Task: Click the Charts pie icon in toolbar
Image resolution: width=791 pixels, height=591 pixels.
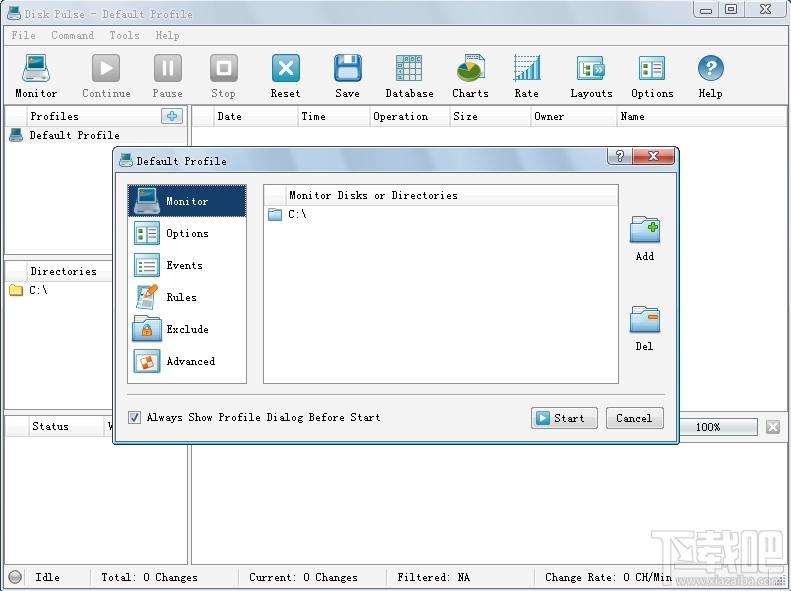Action: point(470,69)
